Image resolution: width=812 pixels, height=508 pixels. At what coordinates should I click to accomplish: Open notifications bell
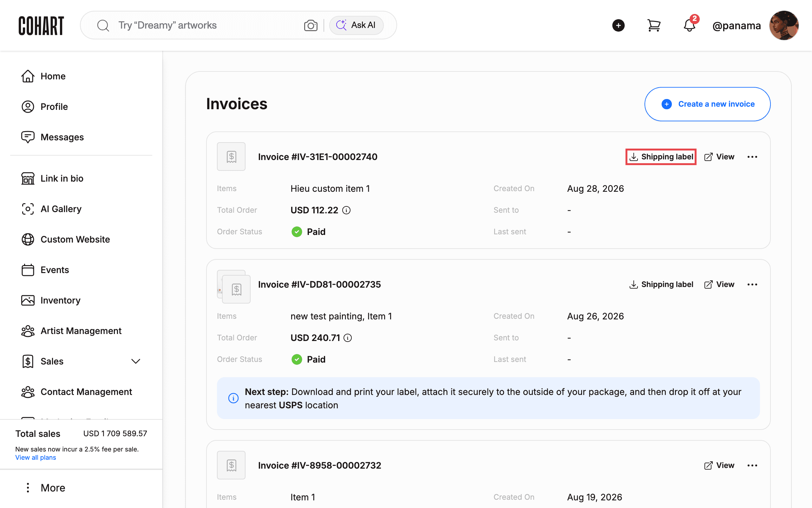[690, 25]
